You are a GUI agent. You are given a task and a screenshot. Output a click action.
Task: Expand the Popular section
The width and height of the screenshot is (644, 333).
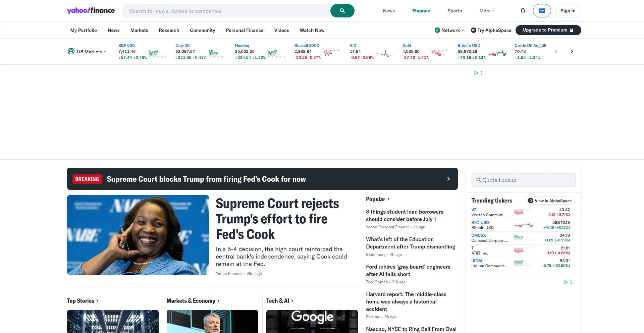pyautogui.click(x=378, y=199)
